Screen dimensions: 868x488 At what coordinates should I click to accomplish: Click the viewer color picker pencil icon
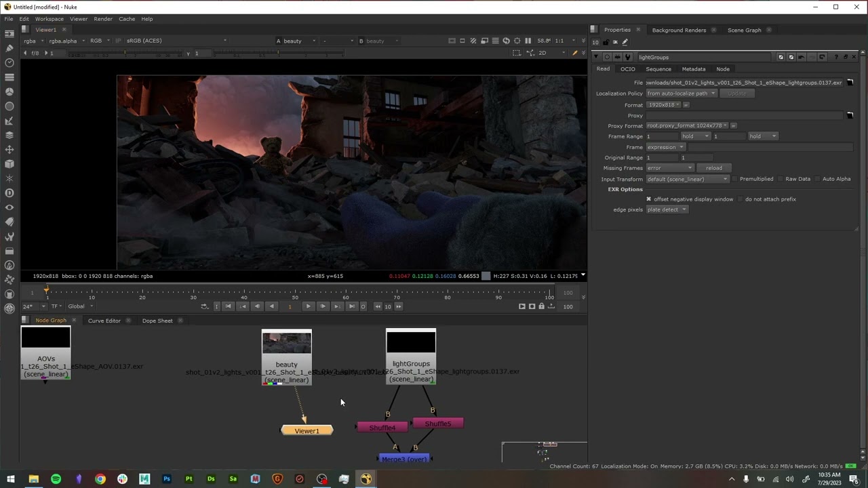[575, 53]
